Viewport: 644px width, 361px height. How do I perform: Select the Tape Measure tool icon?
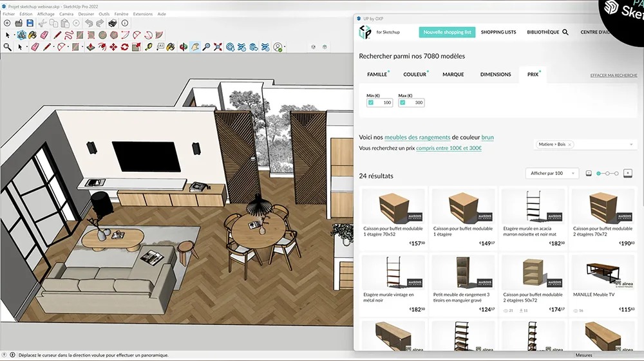click(149, 47)
